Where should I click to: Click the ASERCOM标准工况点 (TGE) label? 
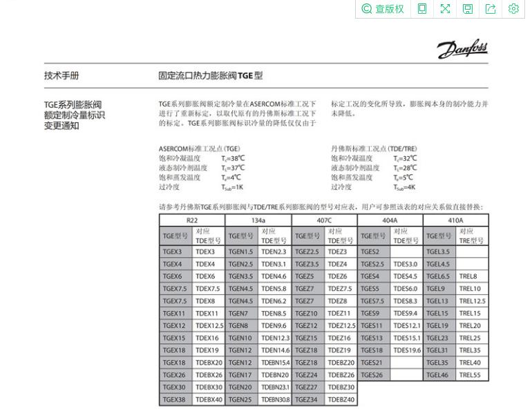tap(199, 149)
